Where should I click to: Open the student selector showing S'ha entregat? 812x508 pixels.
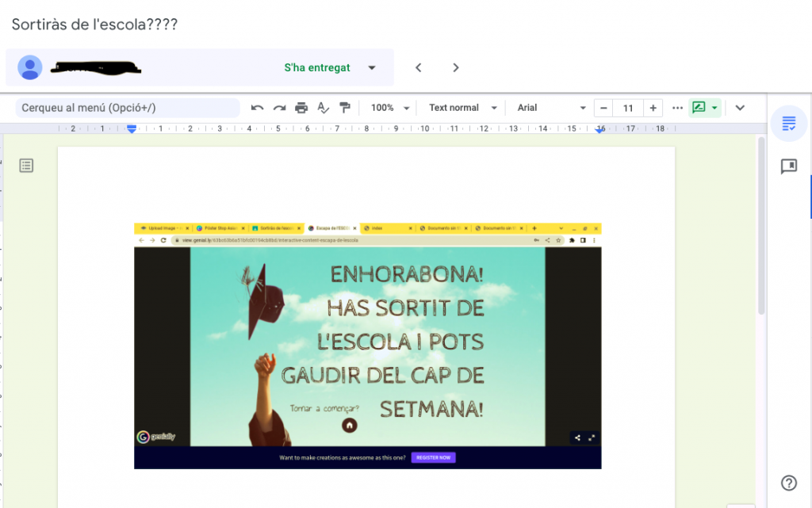[372, 67]
